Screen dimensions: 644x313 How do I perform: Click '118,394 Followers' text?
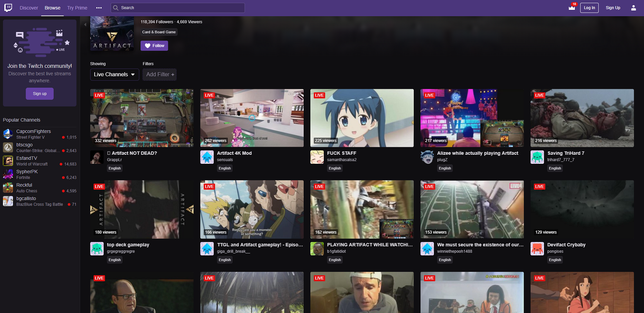(x=157, y=22)
